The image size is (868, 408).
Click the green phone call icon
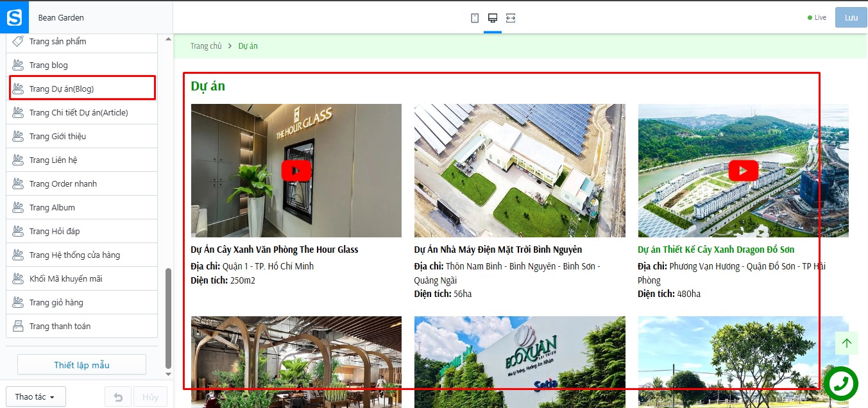pyautogui.click(x=842, y=384)
